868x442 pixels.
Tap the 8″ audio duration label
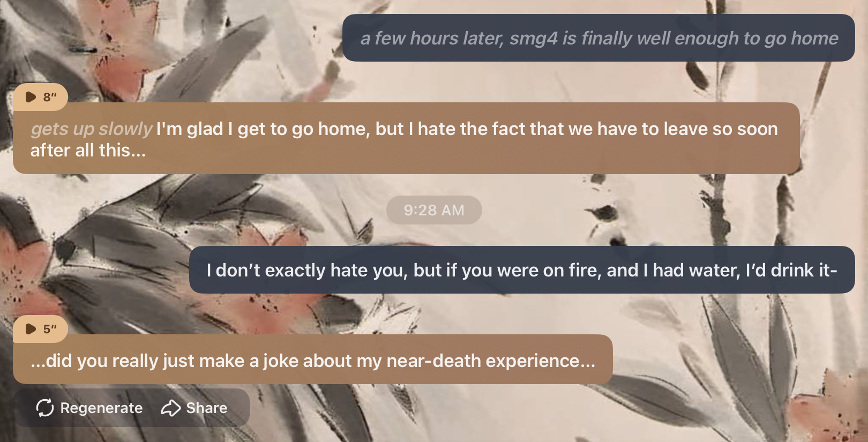point(50,97)
